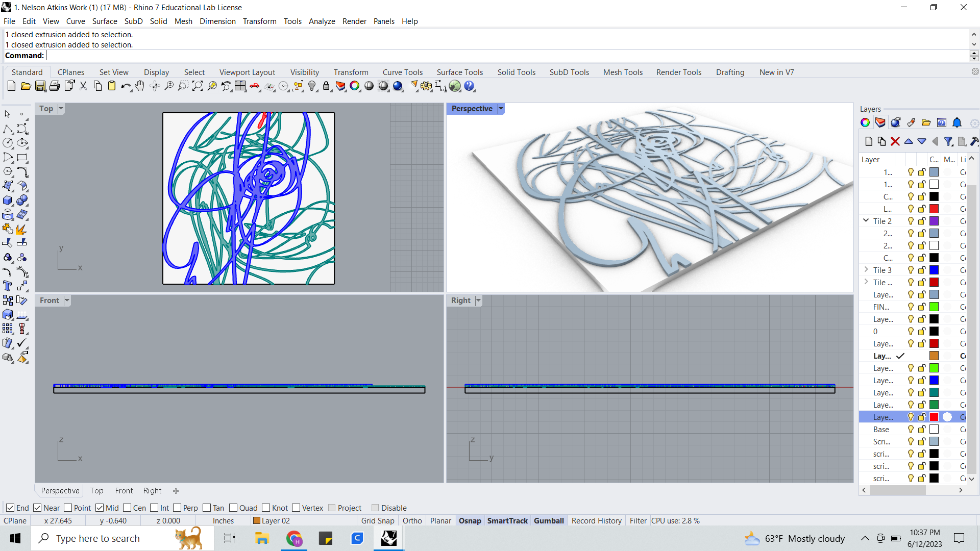Enable Gumball in the status bar
This screenshot has width=980, height=551.
point(549,520)
